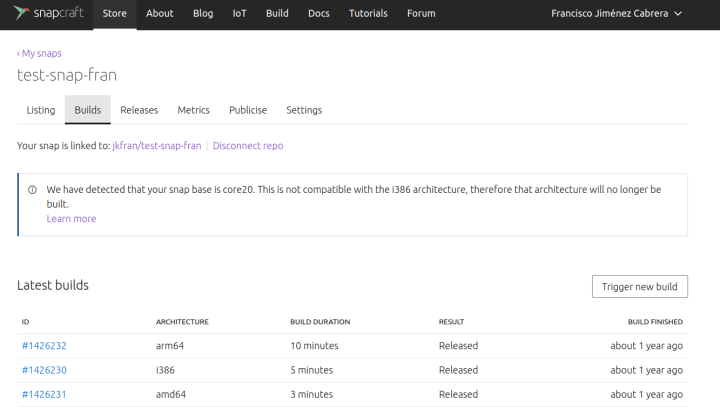Open the Store navigation item
This screenshot has height=407, width=720.
[x=115, y=14]
